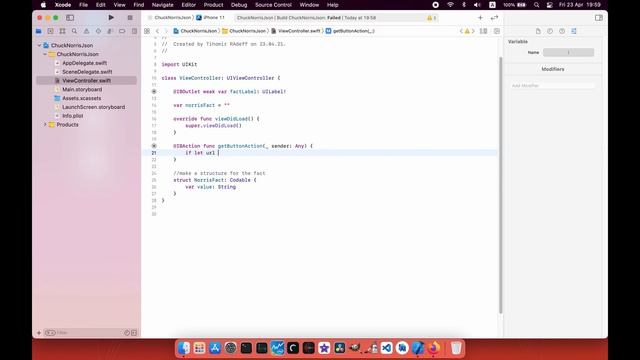Toggle source-control status filter in navigator
Image resolution: width=640 pixels, height=360 pixels.
(134, 333)
